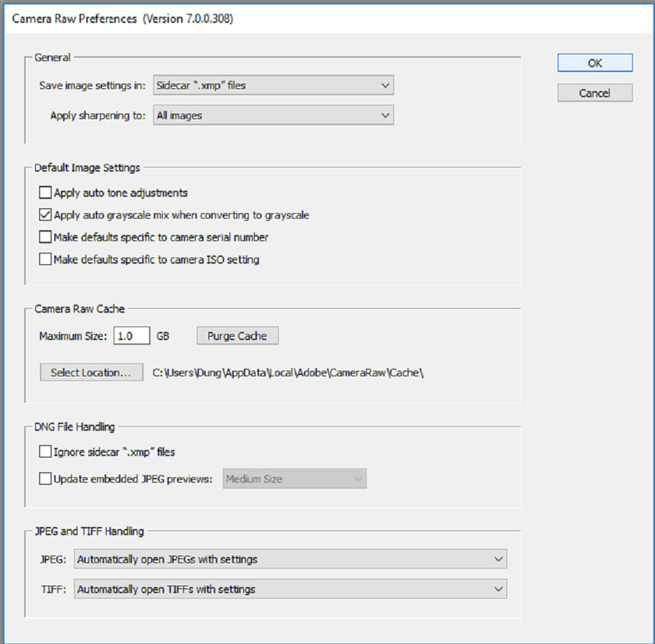Expand the JPEG handling dropdown

pyautogui.click(x=290, y=559)
